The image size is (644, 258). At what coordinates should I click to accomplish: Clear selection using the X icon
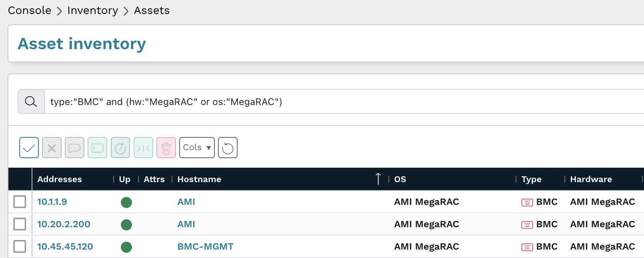(52, 147)
